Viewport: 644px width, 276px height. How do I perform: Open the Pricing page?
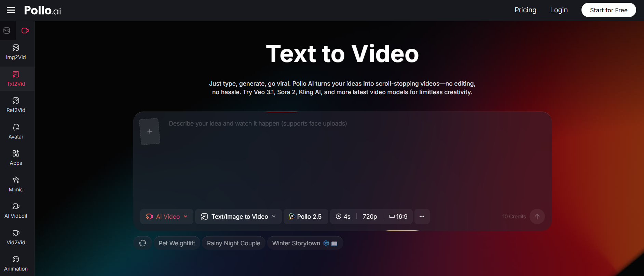[525, 10]
